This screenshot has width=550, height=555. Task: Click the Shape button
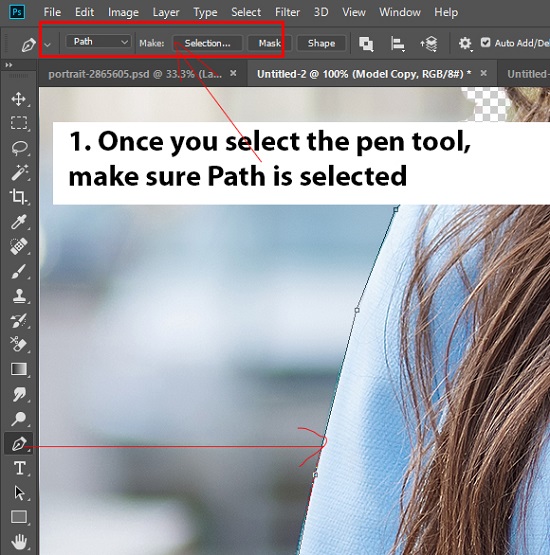(321, 43)
